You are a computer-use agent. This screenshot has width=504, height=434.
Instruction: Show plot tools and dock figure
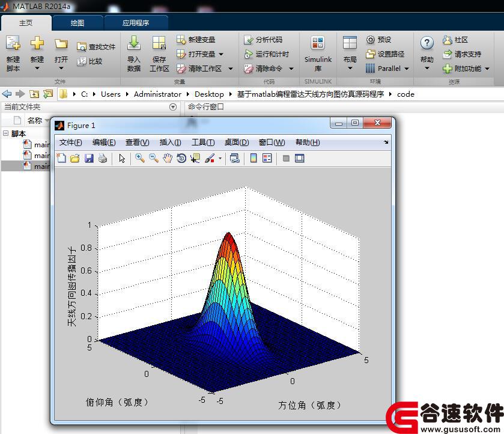(299, 158)
